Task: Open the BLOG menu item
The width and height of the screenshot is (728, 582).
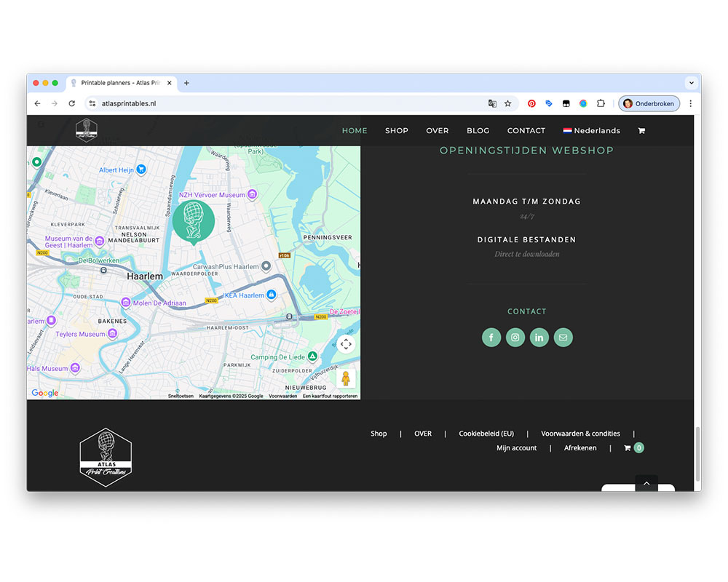Action: click(x=478, y=131)
